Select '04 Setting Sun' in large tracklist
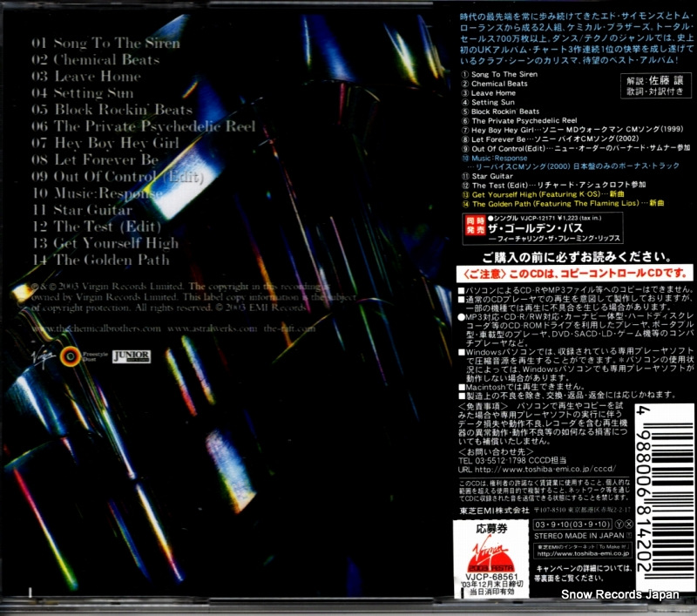The height and width of the screenshot is (616, 697). (x=82, y=93)
